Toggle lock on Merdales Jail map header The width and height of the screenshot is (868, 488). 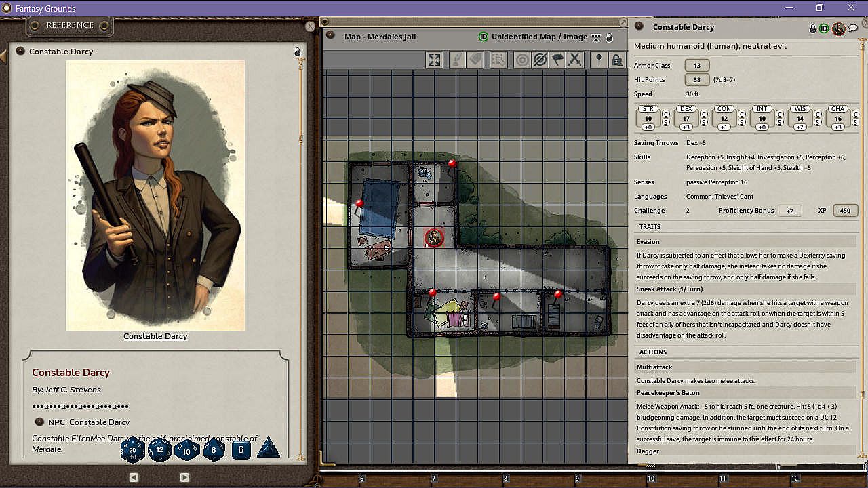pos(609,37)
